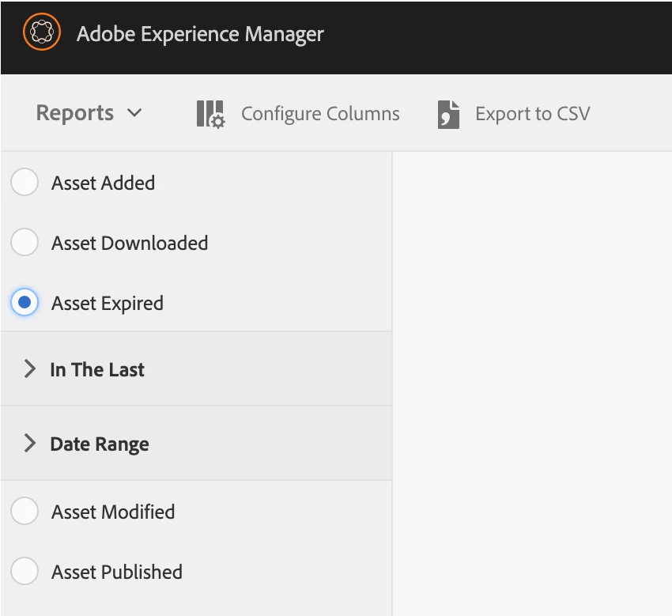
Task: Click the Reports heading label
Action: (75, 113)
